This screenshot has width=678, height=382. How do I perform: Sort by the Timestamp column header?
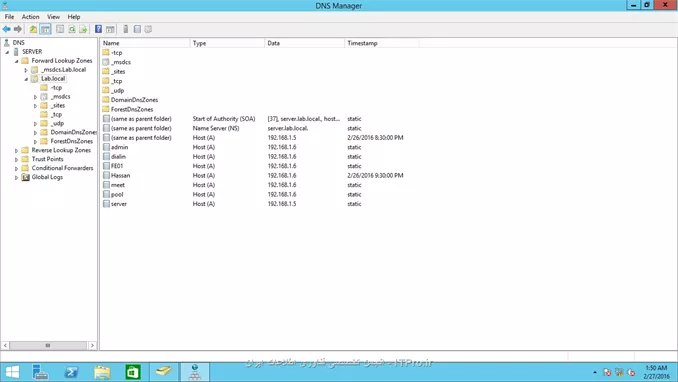tap(382, 43)
